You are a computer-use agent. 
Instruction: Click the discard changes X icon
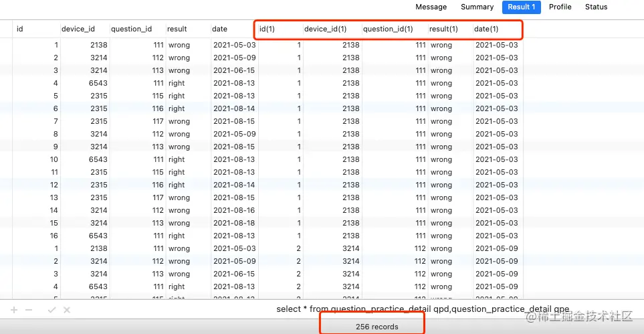click(x=66, y=310)
